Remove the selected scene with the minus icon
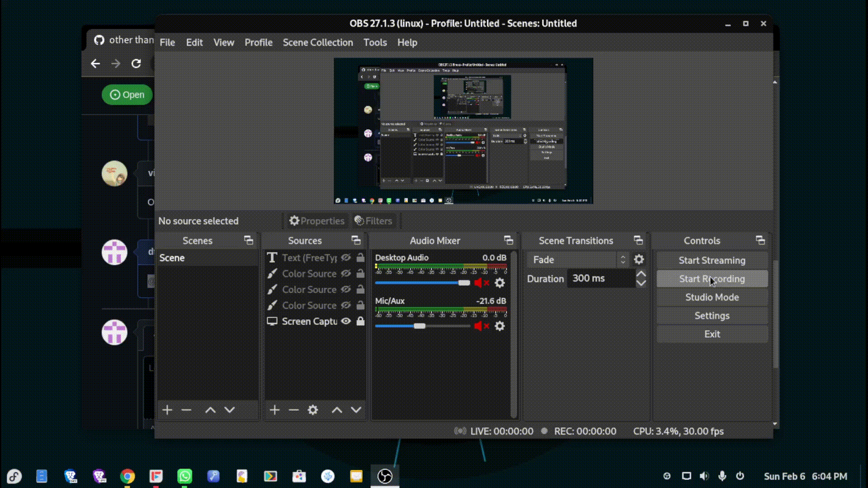The image size is (868, 488). point(186,410)
